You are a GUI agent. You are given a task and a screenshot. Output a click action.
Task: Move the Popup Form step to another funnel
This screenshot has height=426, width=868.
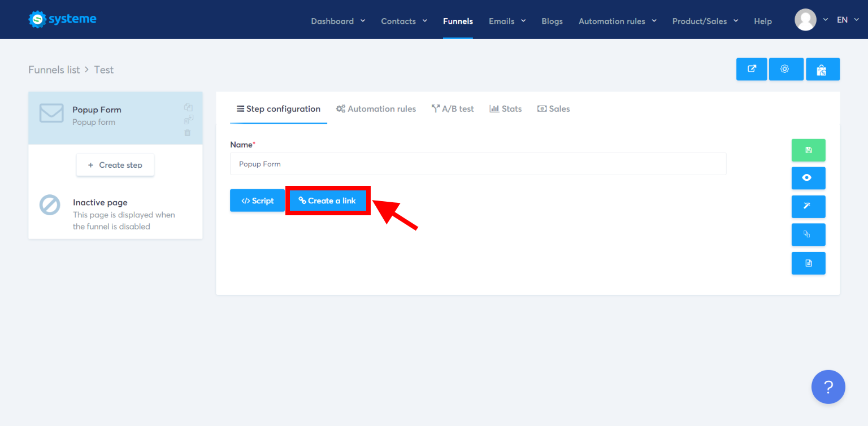pyautogui.click(x=188, y=119)
